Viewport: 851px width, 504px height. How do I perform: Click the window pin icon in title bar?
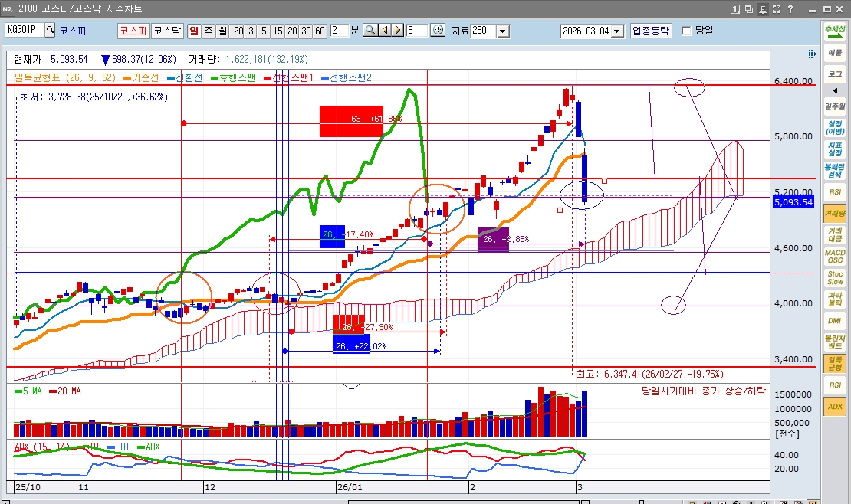763,9
